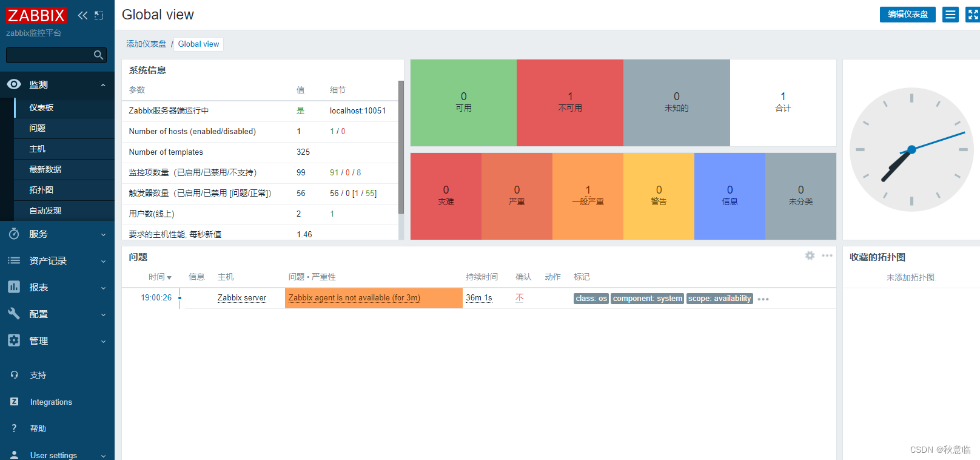980x460 pixels.
Task: Click the 一般严重 severity tile
Action: [x=588, y=196]
